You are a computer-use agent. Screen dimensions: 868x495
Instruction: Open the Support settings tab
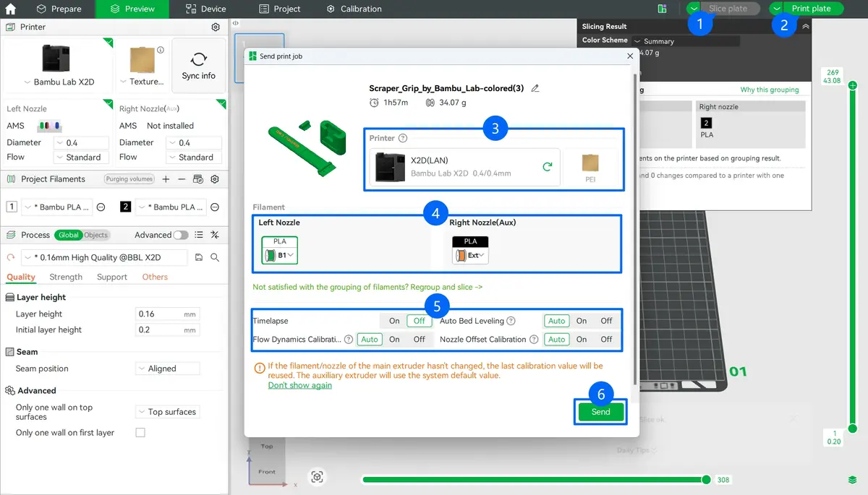point(112,277)
